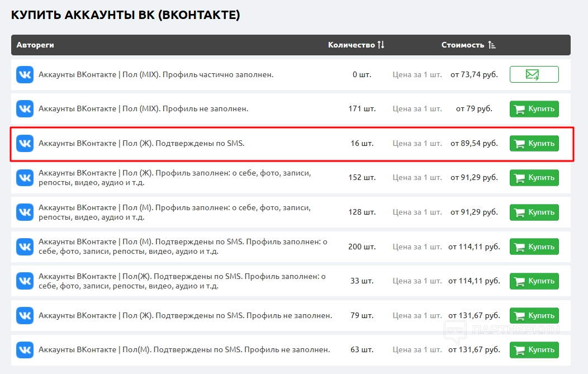
Task: Click Купить in the 200 шт. row
Action: coord(534,247)
